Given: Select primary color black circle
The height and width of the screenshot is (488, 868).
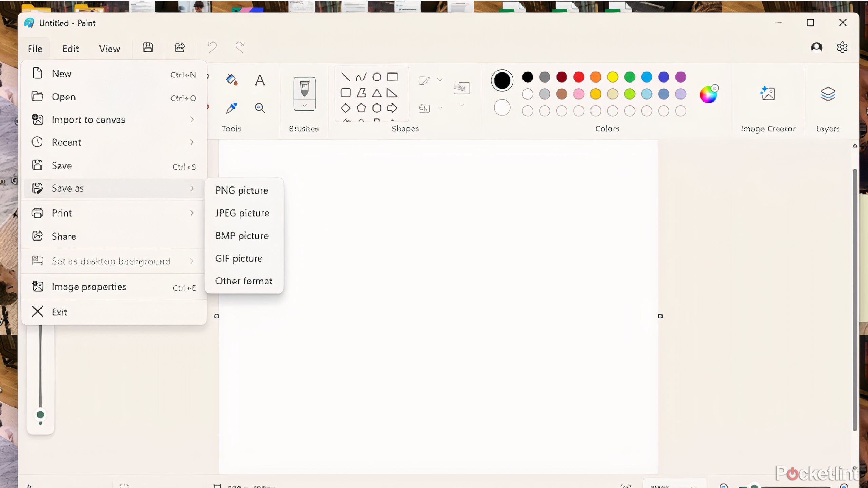Looking at the screenshot, I should pos(502,81).
